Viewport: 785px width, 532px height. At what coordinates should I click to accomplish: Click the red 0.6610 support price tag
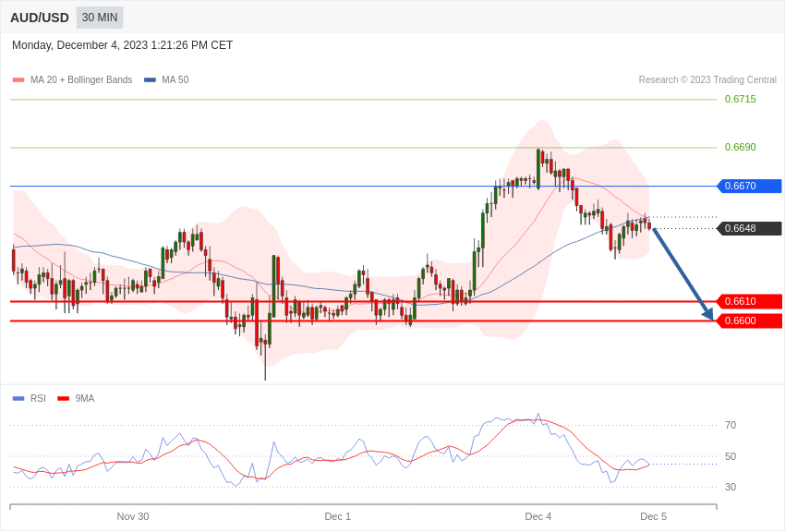pos(750,301)
